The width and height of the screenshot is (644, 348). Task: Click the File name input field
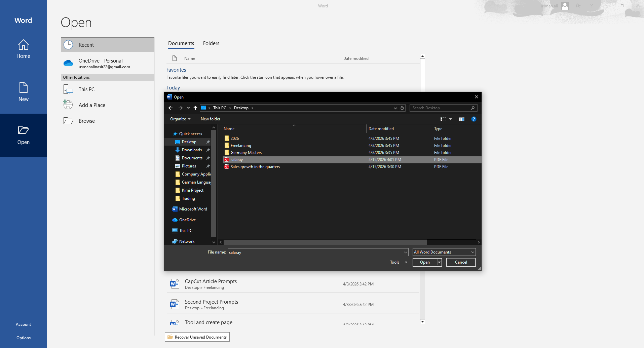(x=315, y=252)
